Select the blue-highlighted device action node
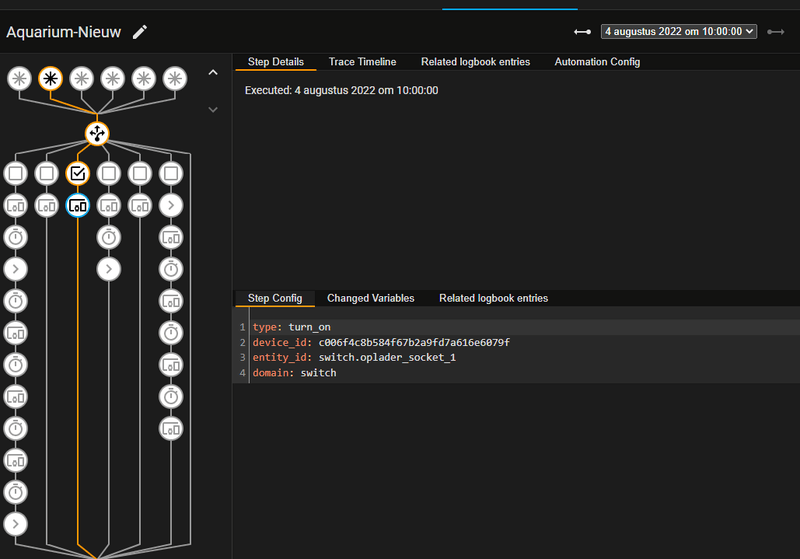800x559 pixels. (x=78, y=205)
